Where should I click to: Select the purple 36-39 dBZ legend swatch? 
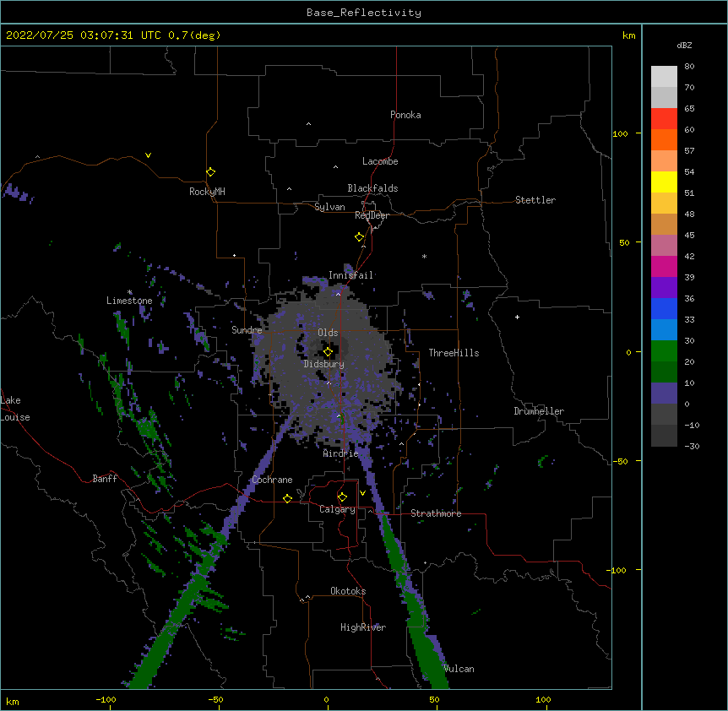(x=664, y=287)
